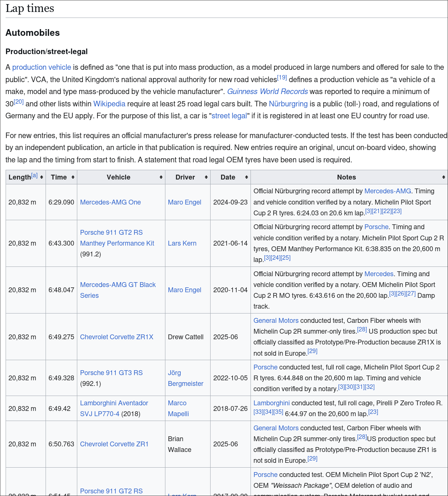Screen dimensions: 448x496
Task: Open Mercedes-AMG One vehicle link
Action: pos(111,202)
